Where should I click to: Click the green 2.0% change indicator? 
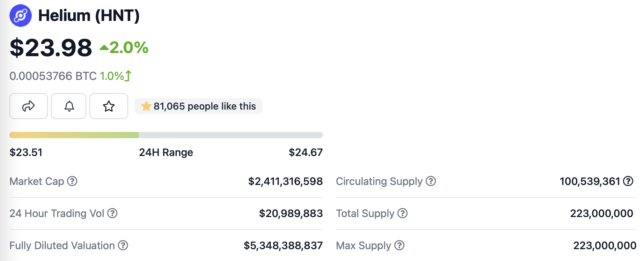124,48
